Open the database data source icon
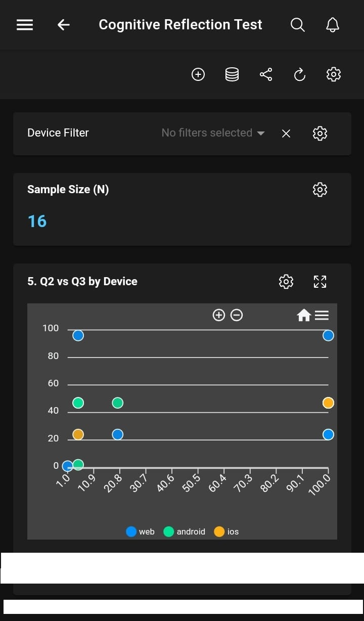The width and height of the screenshot is (364, 621). coord(232,75)
